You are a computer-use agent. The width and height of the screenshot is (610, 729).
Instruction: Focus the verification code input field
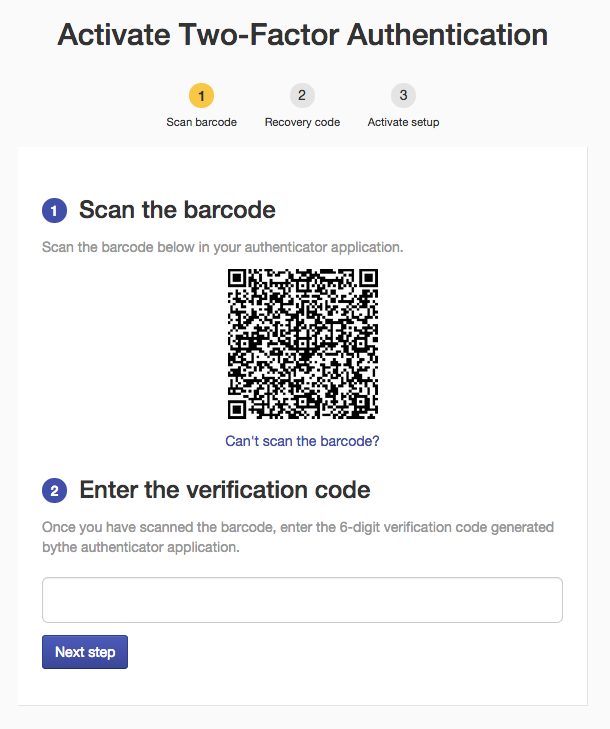[x=302, y=600]
